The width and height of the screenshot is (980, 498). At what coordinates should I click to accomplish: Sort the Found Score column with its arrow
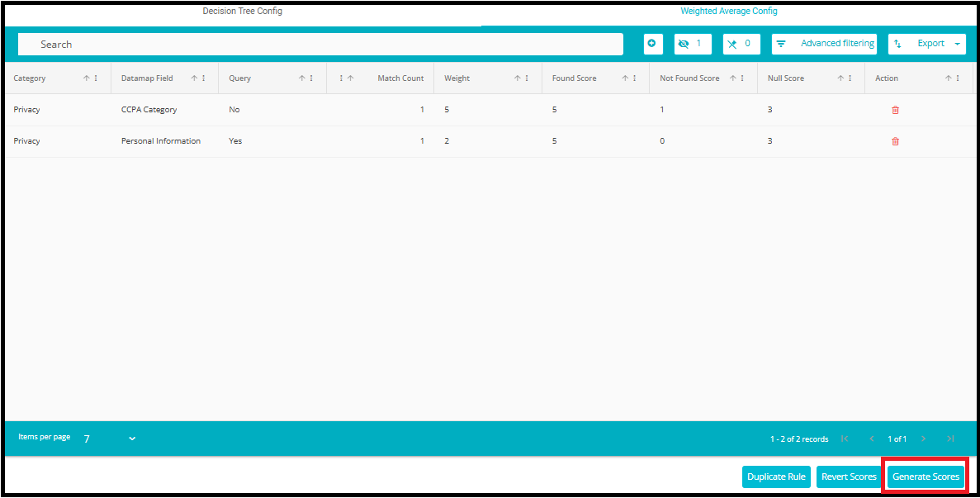625,78
